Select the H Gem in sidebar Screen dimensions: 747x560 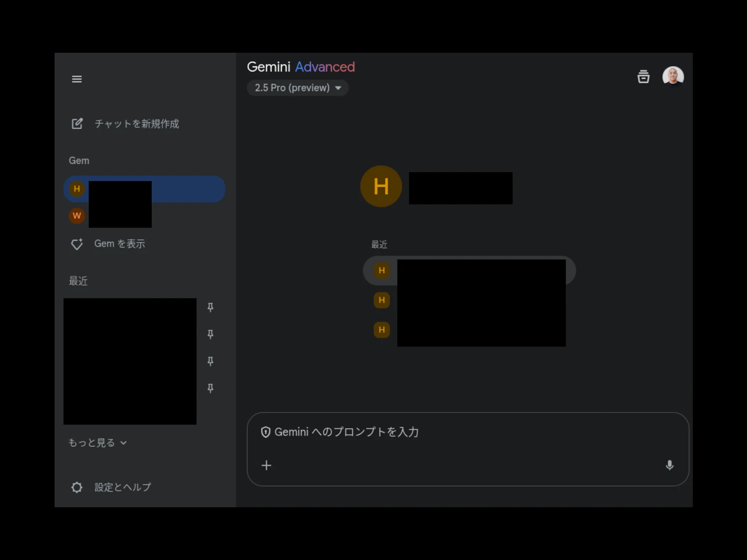click(x=144, y=189)
